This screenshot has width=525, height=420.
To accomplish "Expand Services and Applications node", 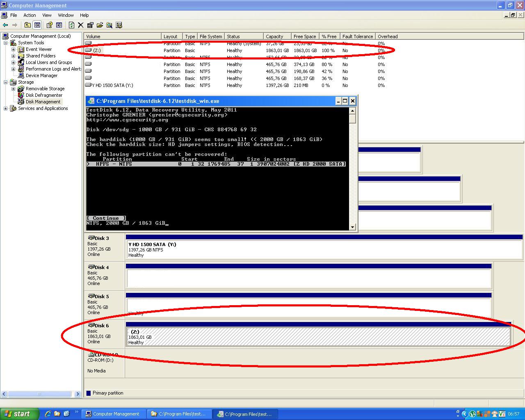I will coord(6,108).
